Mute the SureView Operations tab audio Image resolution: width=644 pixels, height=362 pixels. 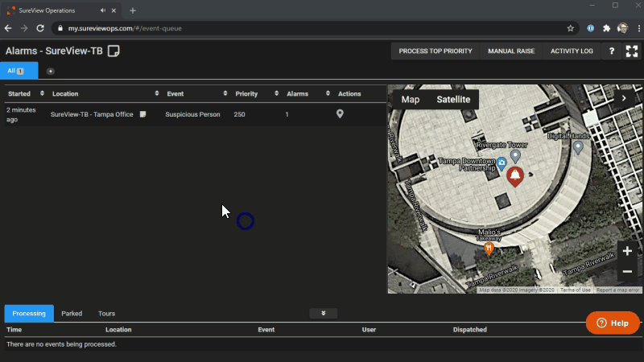click(x=103, y=10)
